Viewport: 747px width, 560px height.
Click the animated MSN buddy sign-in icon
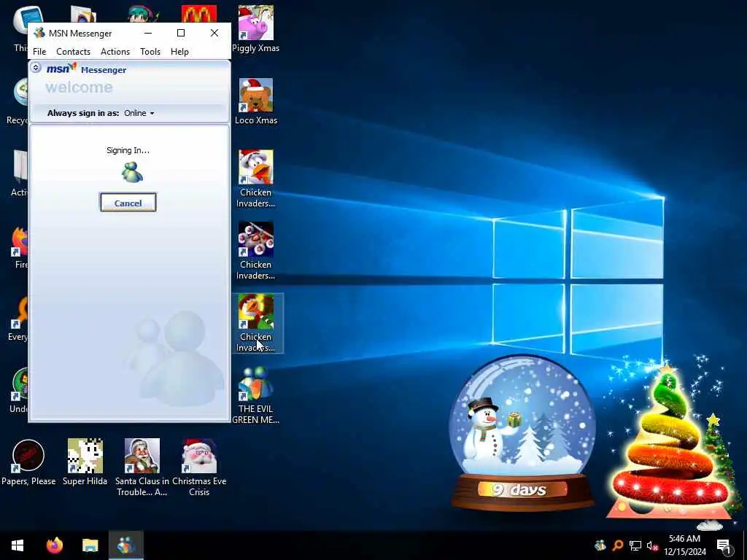[x=131, y=172]
